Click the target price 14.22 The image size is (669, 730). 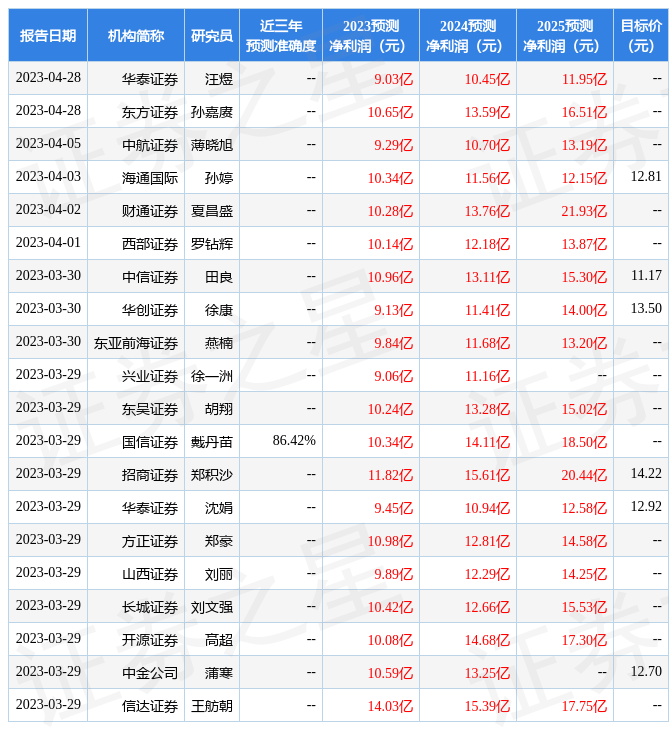[x=646, y=473]
